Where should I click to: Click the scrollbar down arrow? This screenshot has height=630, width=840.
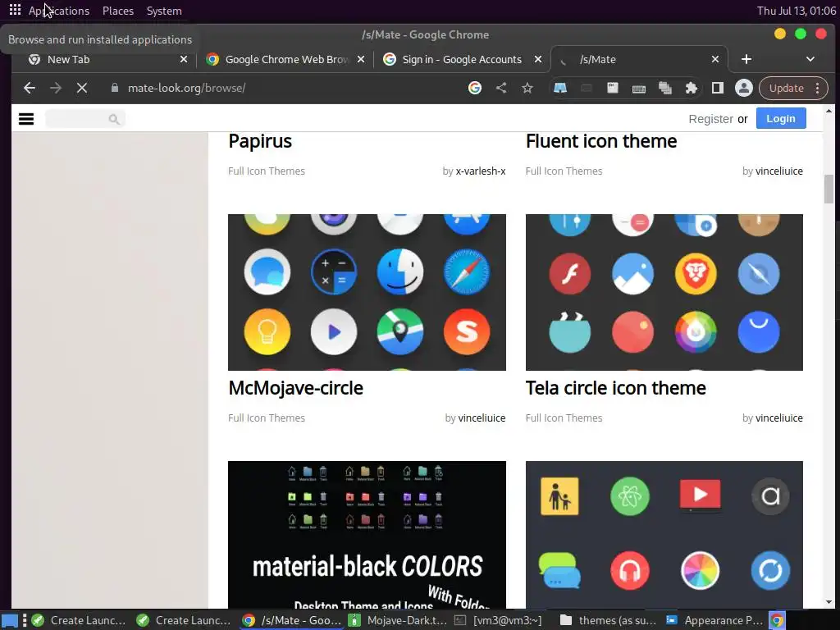click(829, 602)
